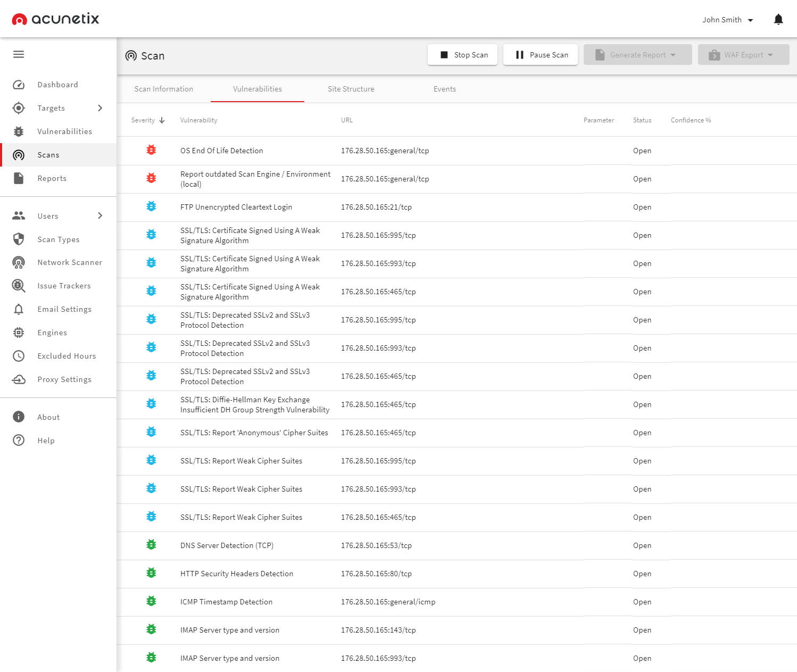Switch to the Events tab
Screen dimensions: 797x672
444,89
